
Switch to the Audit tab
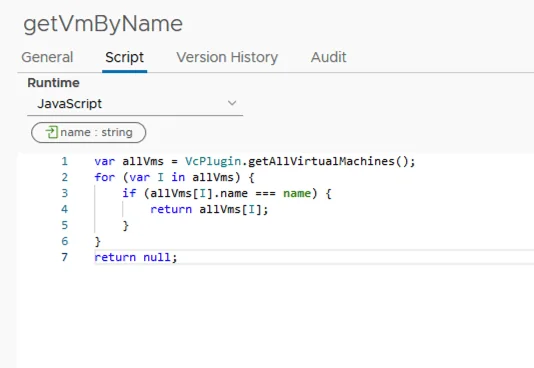(328, 57)
